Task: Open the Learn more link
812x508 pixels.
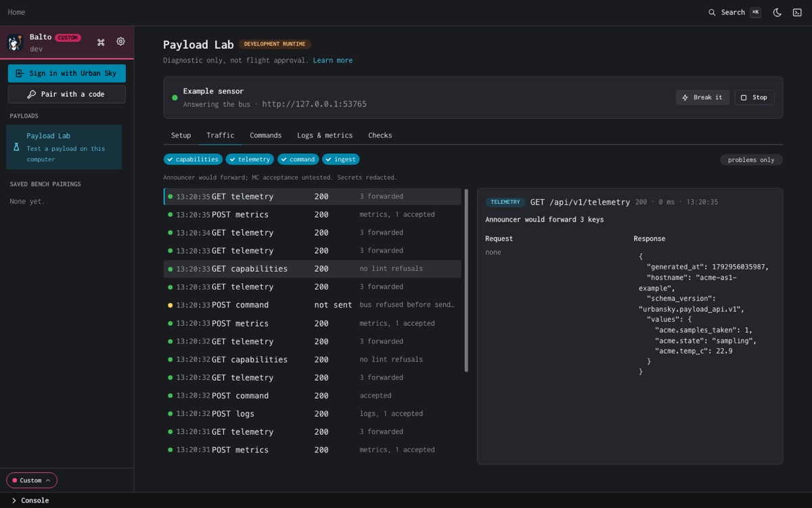Action: pos(332,60)
